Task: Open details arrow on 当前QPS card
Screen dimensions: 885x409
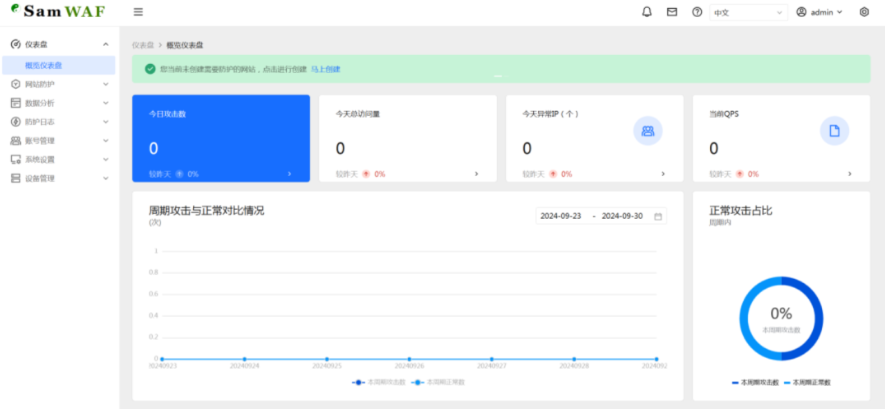Action: (850, 174)
